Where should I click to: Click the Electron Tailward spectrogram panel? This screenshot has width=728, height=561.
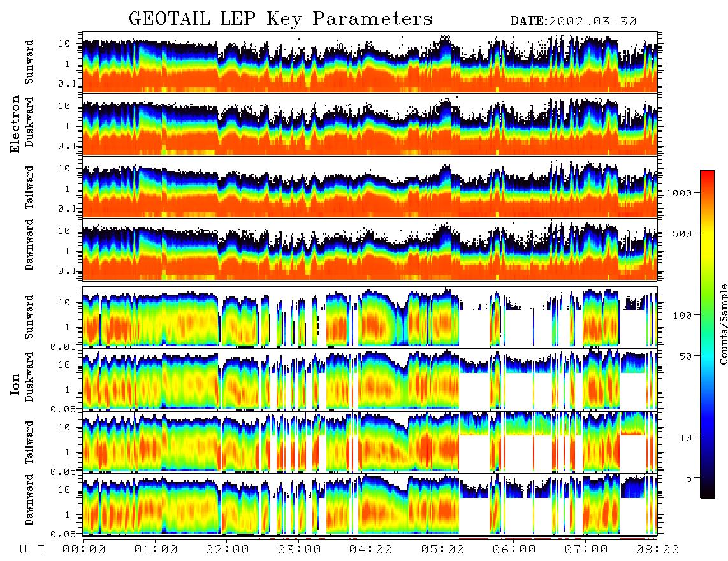370,187
